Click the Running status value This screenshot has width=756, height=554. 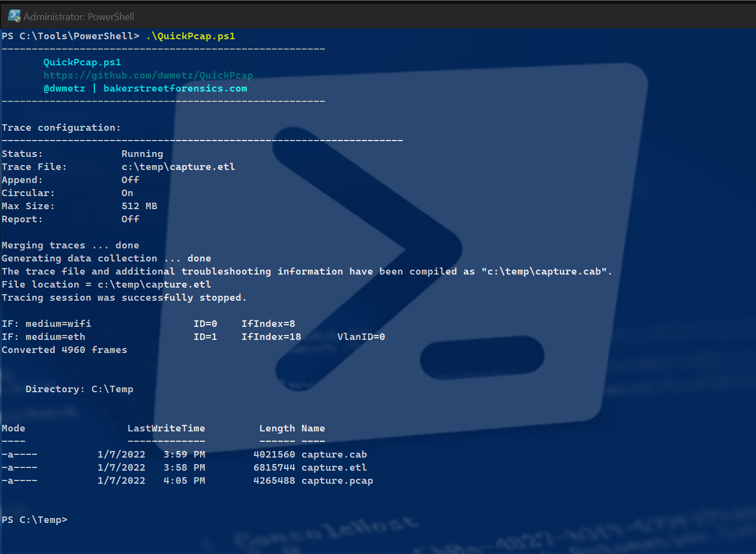(142, 154)
